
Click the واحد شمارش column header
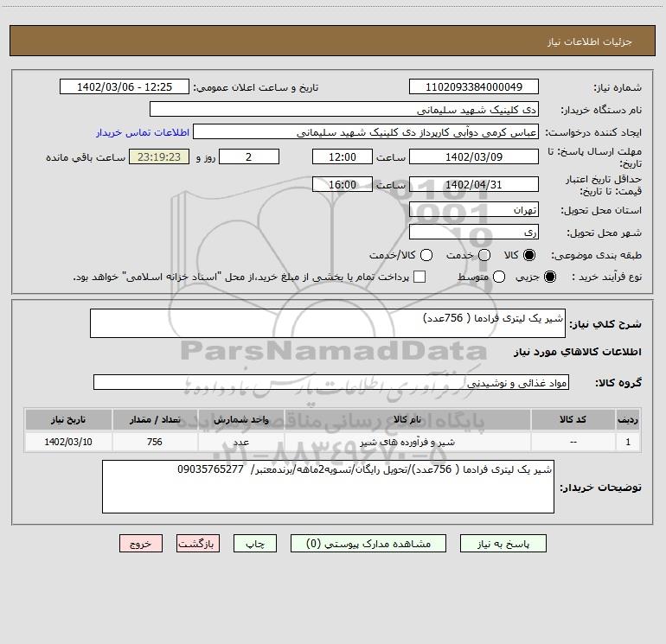(240, 419)
